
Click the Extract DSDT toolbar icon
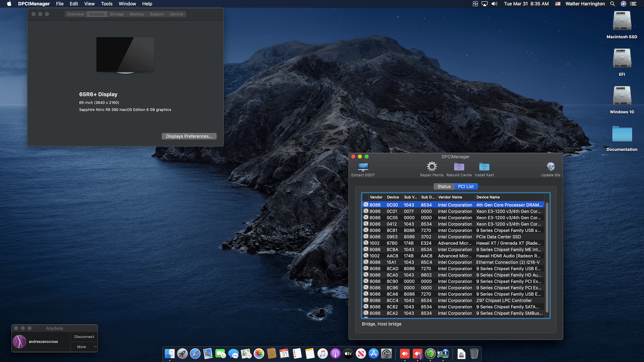pyautogui.click(x=363, y=167)
